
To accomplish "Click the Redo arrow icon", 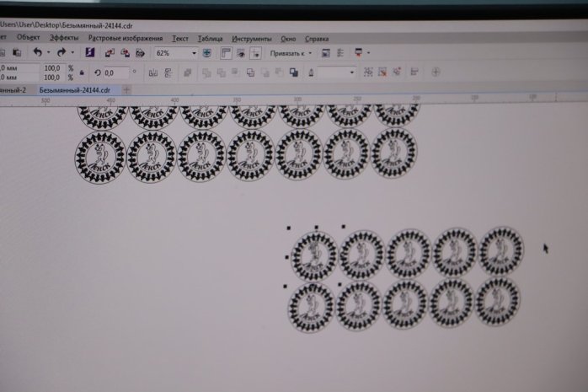I will pyautogui.click(x=61, y=52).
